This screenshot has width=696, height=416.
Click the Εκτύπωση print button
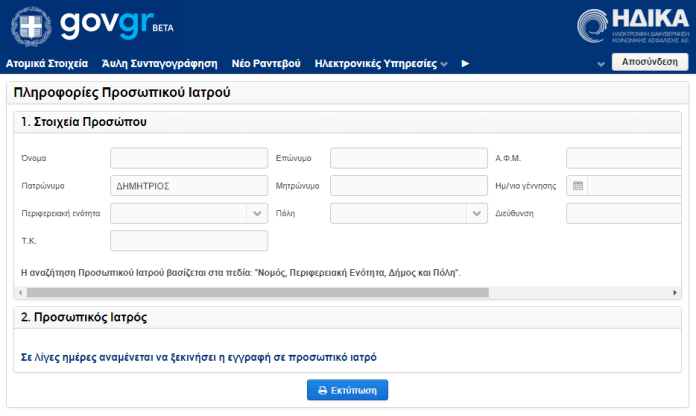pos(347,390)
